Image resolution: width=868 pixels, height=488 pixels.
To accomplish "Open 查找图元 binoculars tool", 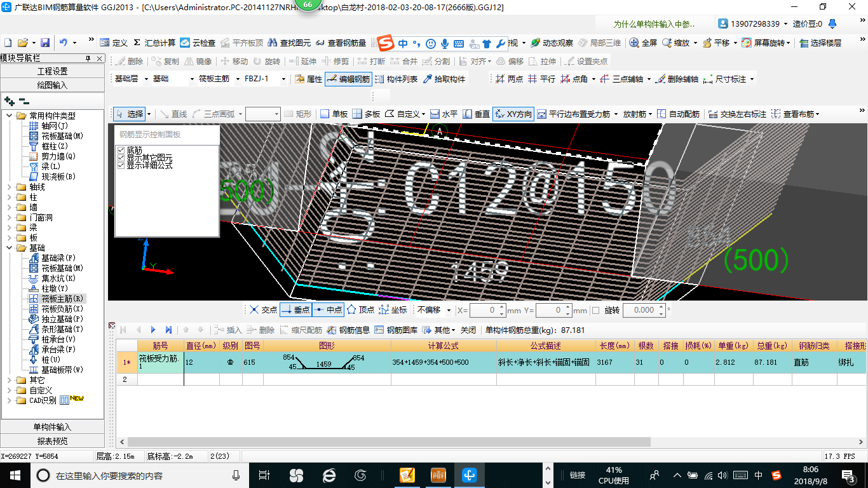I will point(289,43).
